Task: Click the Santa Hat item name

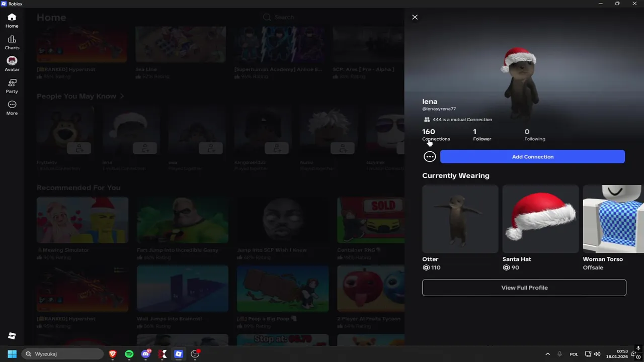Action: pos(517,259)
